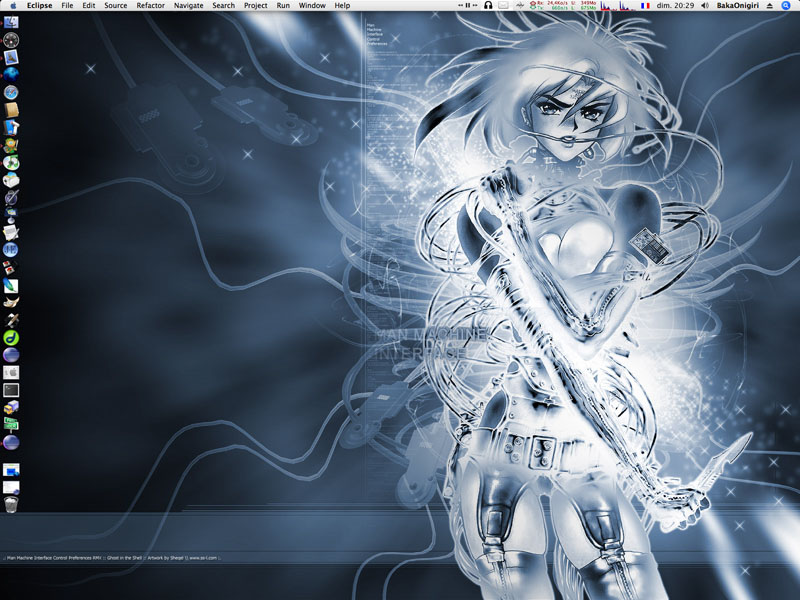Open the Edit menu

(89, 6)
